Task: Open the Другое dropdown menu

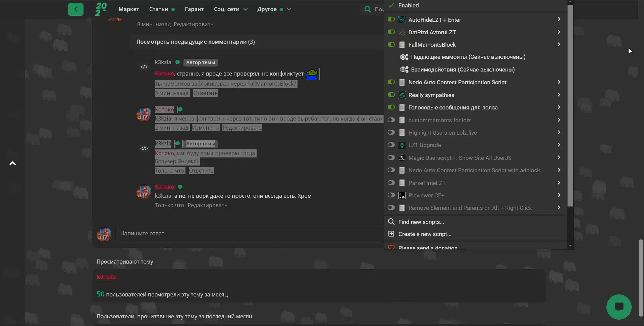Action: tap(274, 9)
